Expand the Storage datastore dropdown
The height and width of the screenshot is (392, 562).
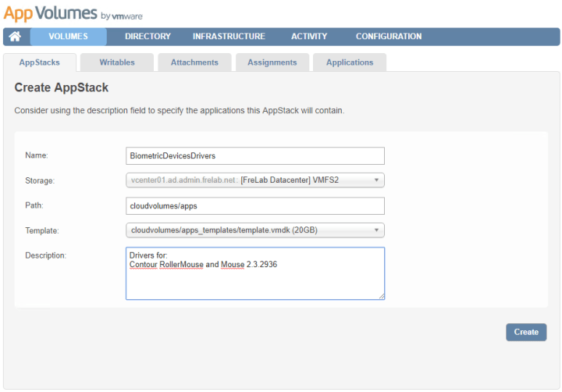tap(255, 180)
